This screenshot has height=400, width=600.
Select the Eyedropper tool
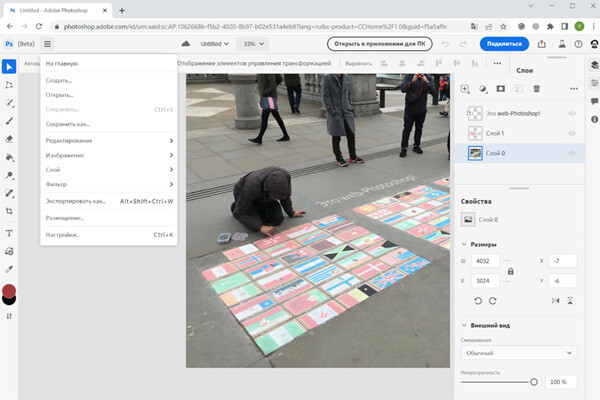[9, 268]
